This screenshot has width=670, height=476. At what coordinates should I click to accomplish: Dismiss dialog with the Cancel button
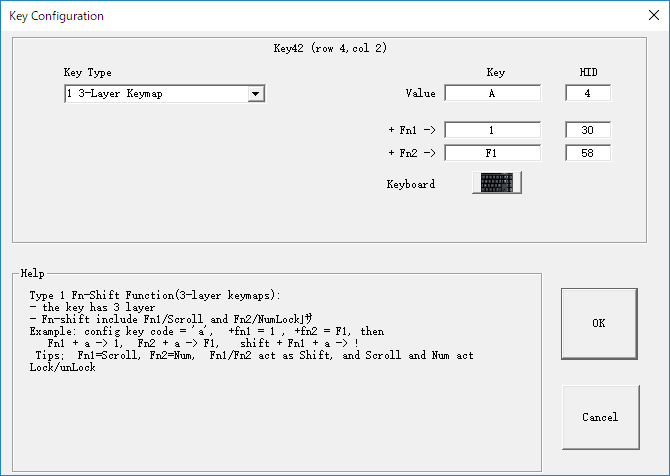600,417
